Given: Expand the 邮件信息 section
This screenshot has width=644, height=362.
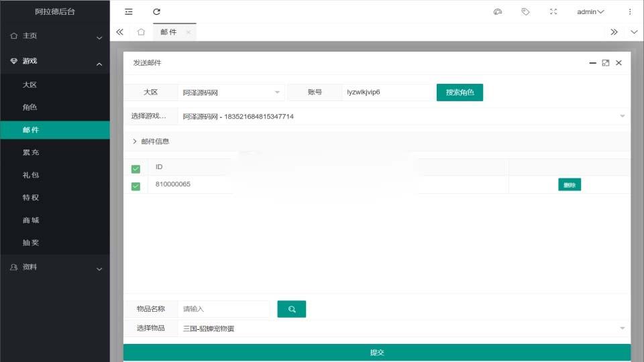Looking at the screenshot, I should click(x=151, y=141).
